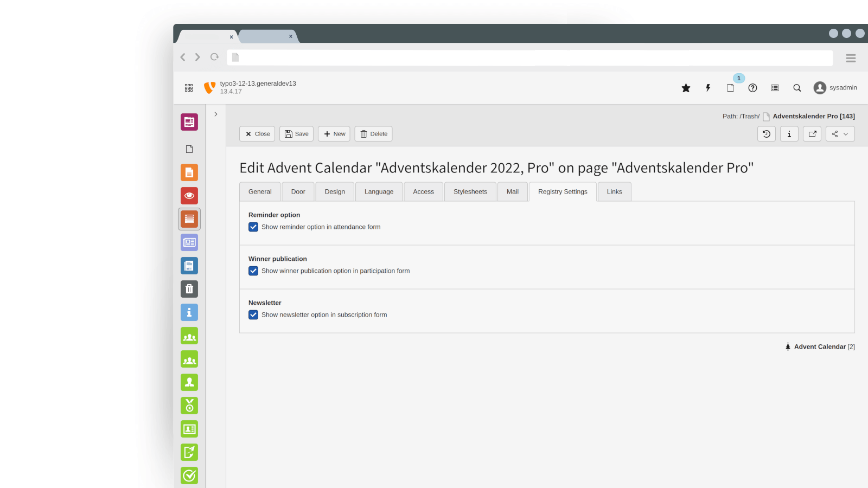Viewport: 868px width, 488px height.
Task: Open the second green users group module
Action: pyautogui.click(x=189, y=359)
